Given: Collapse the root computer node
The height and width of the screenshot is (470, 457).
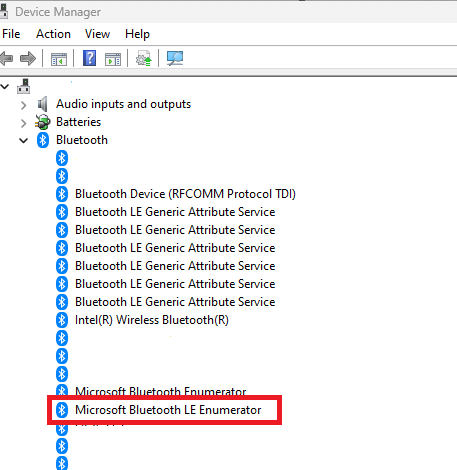Looking at the screenshot, I should (x=5, y=87).
